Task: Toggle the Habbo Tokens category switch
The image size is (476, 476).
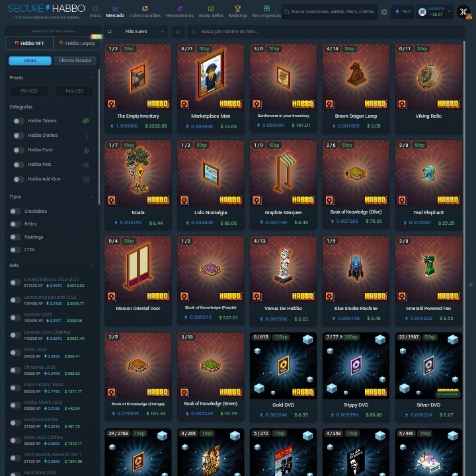Action: 19,121
